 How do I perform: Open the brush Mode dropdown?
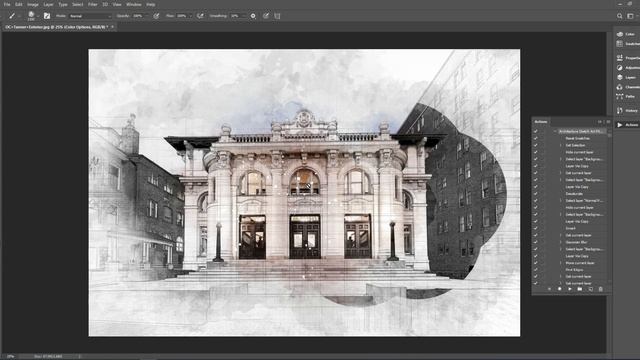[x=90, y=16]
